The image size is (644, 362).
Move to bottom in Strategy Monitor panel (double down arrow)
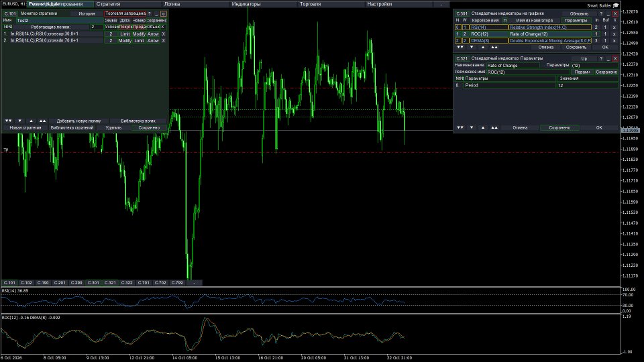click(8, 121)
